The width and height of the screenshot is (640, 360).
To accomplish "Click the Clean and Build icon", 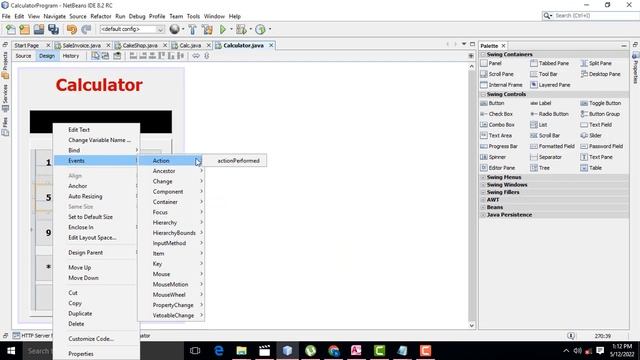I will point(207,29).
